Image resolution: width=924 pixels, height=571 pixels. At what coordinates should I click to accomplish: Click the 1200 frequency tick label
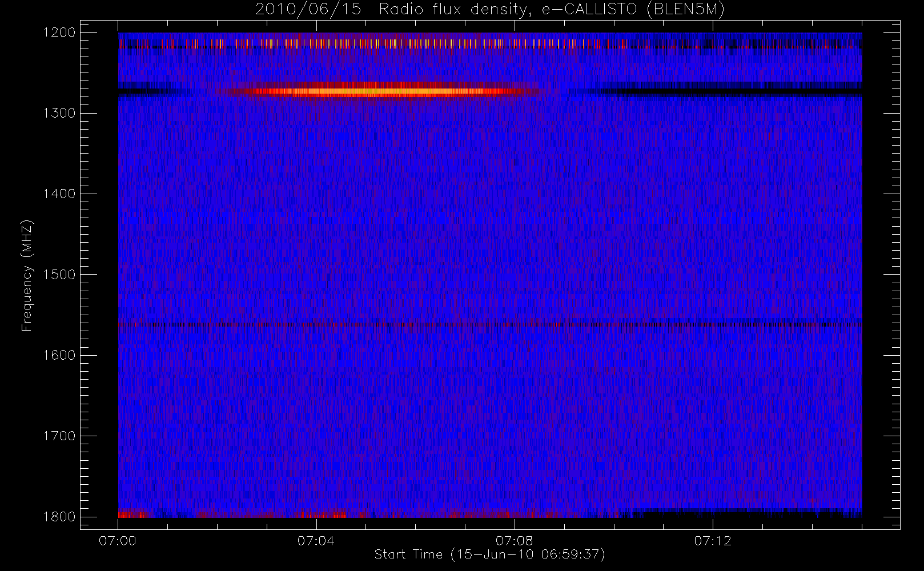point(59,33)
